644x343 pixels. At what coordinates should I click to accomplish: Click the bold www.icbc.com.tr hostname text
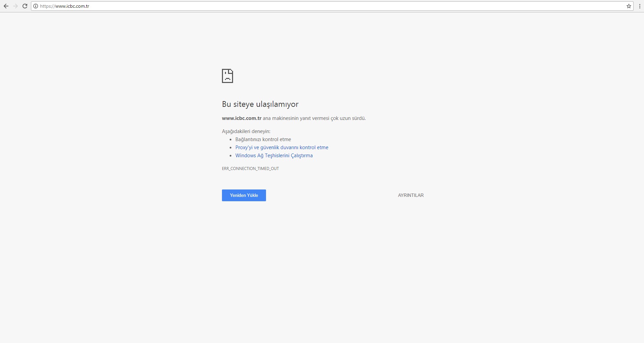pos(241,118)
